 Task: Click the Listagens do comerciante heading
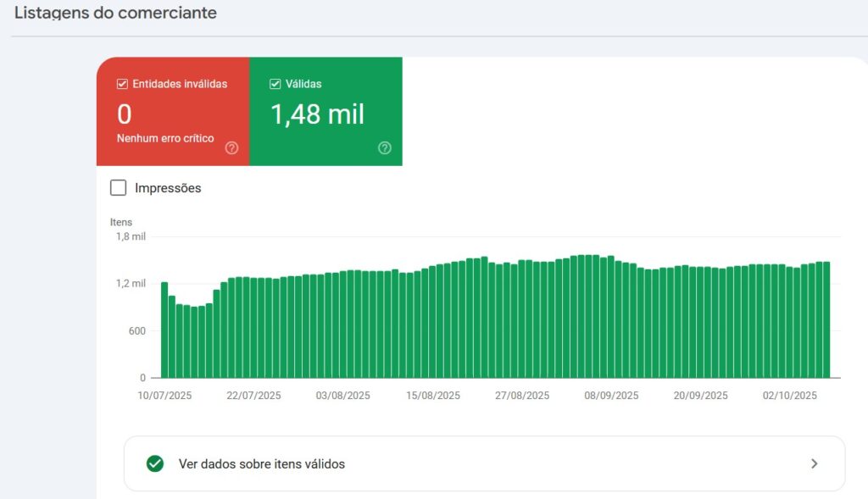click(115, 14)
